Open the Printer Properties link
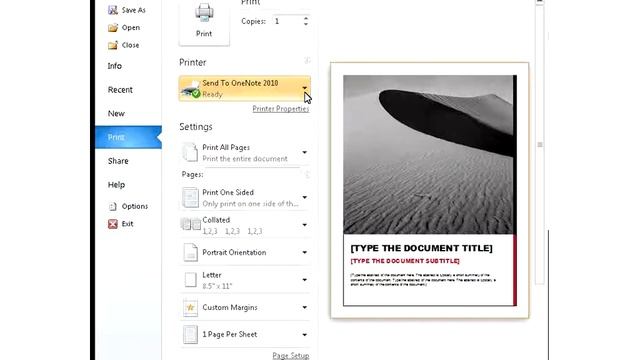The width and height of the screenshot is (640, 360). pyautogui.click(x=281, y=109)
